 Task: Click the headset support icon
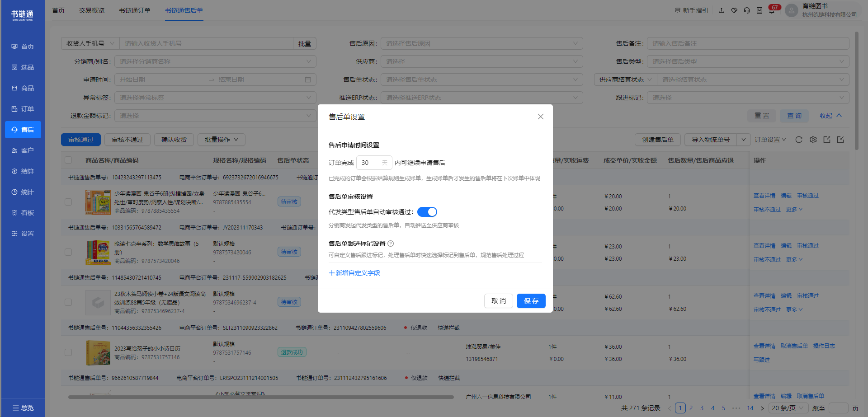747,10
